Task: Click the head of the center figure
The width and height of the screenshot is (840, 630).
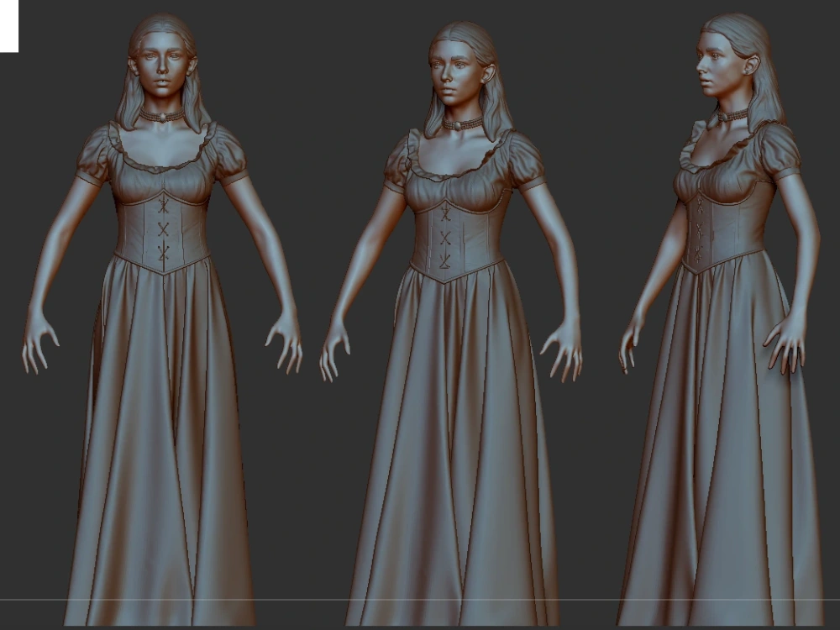Action: point(454,71)
